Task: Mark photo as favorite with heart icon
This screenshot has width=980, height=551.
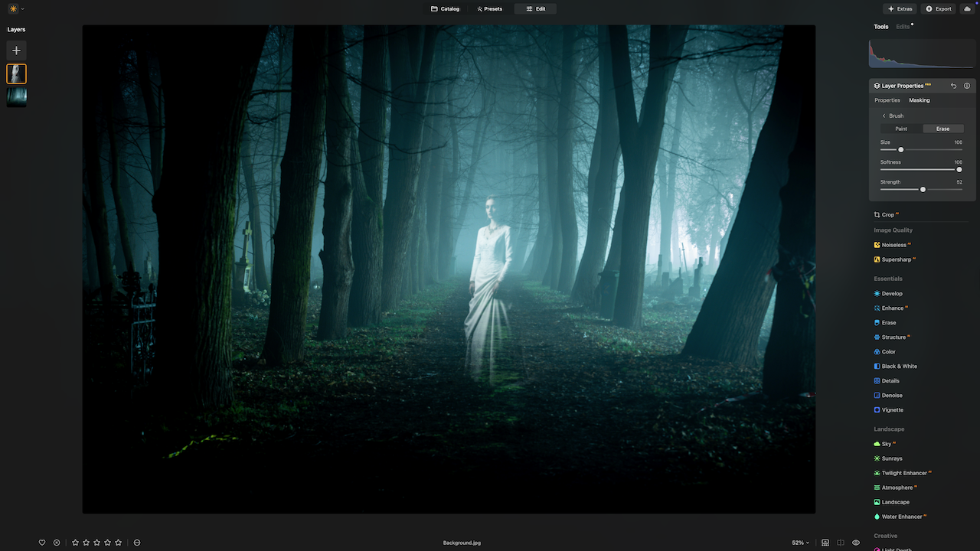Action: [x=42, y=543]
